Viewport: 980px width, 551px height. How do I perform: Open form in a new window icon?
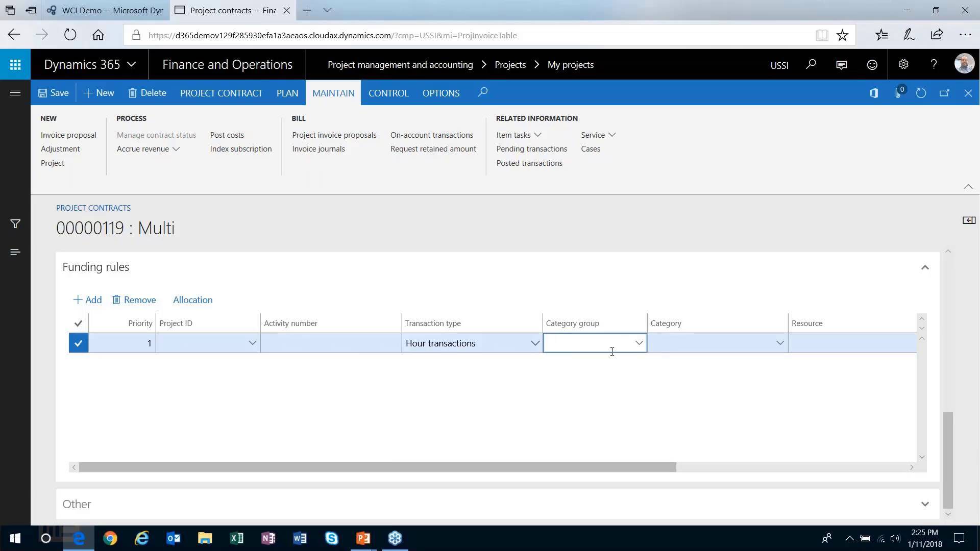944,93
